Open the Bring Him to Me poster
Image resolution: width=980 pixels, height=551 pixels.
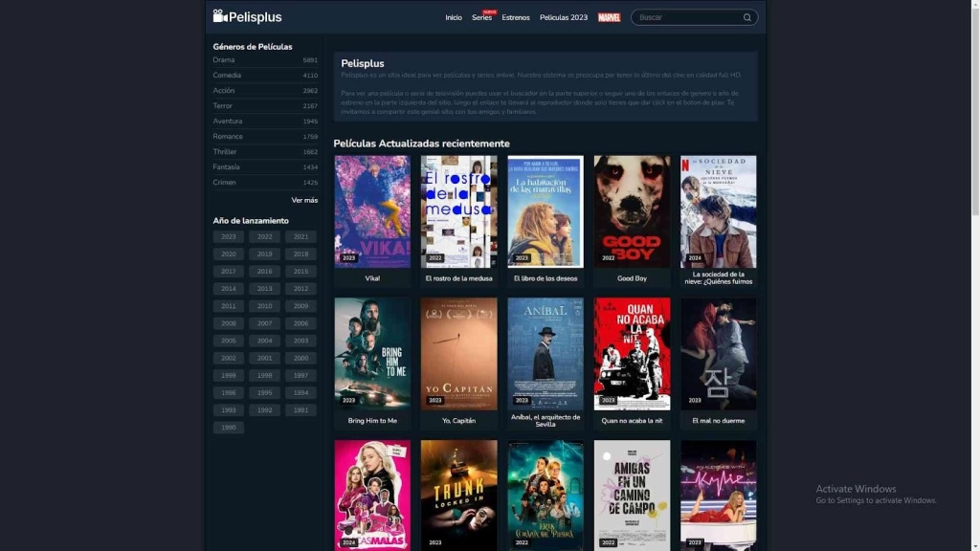pos(372,354)
